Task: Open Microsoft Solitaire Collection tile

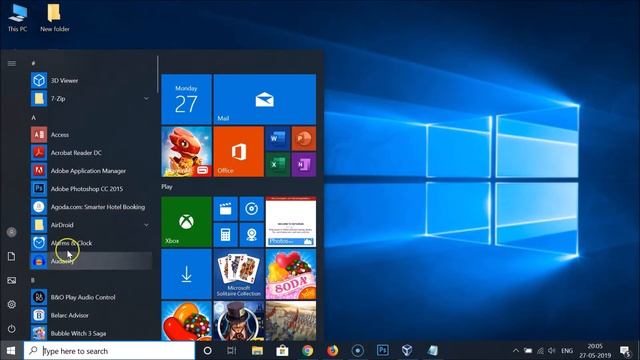Action: [239, 274]
